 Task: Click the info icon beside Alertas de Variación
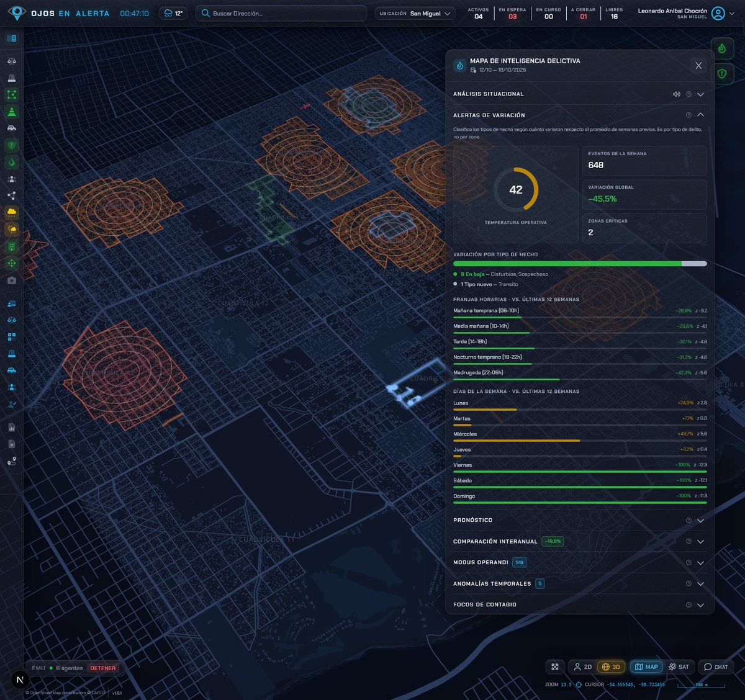[x=689, y=115]
